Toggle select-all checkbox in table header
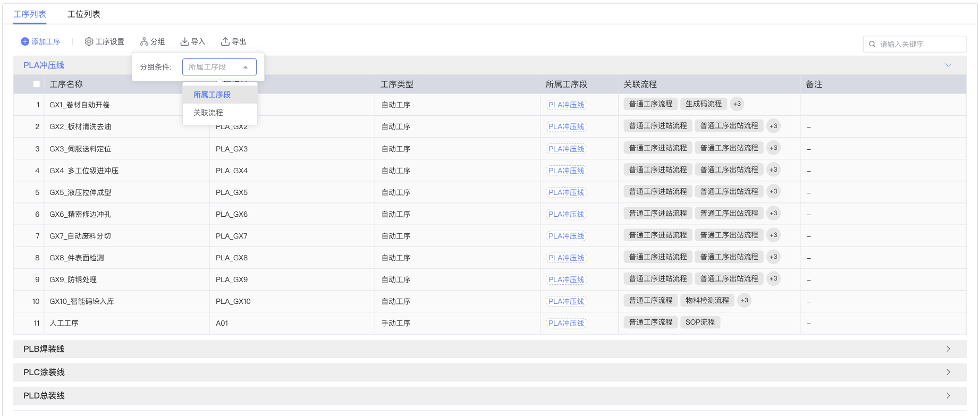Screen dimensions: 980x416 click(x=37, y=84)
